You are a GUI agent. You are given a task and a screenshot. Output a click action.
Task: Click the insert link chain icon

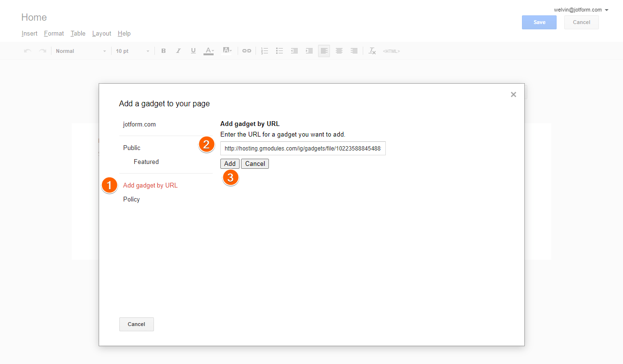pyautogui.click(x=247, y=51)
